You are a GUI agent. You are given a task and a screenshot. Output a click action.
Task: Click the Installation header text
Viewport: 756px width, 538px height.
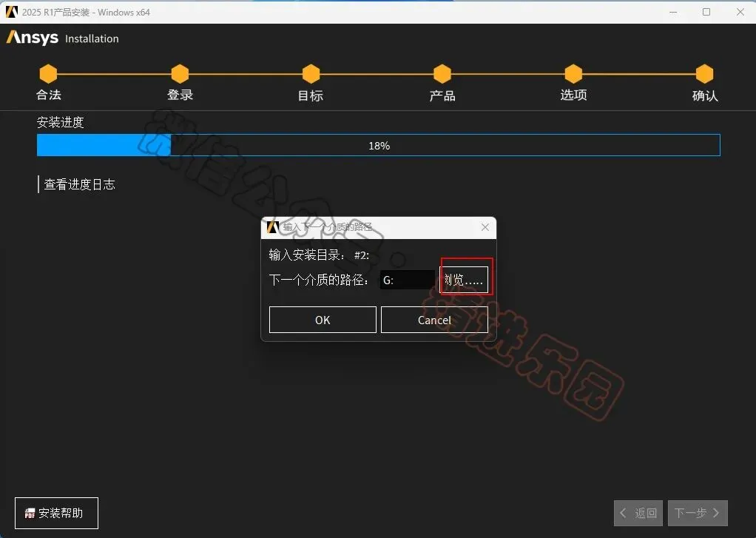pyautogui.click(x=92, y=38)
